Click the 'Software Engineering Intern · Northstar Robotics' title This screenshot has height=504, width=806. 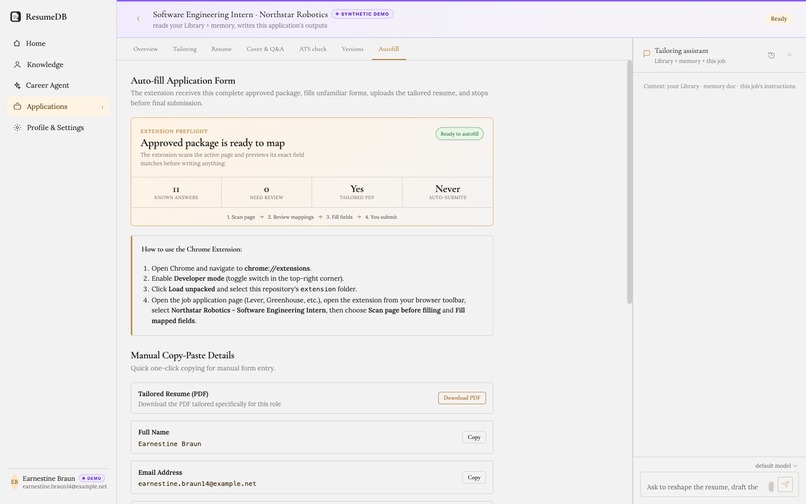[240, 14]
